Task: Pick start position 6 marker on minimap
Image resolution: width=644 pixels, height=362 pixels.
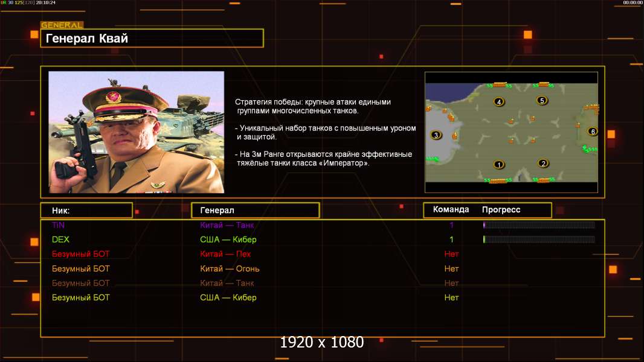Action: coord(592,131)
